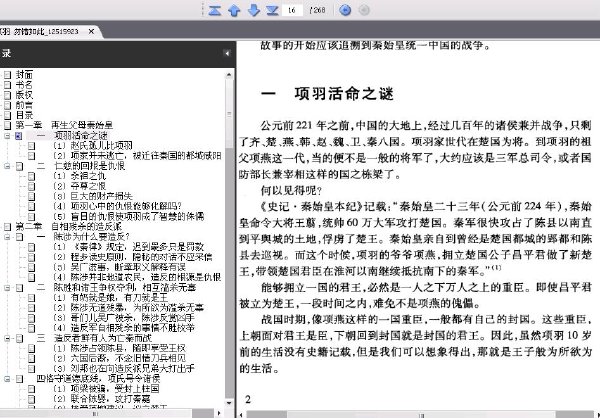
Task: Click the greyed forward navigation circle button
Action: pyautogui.click(x=364, y=10)
